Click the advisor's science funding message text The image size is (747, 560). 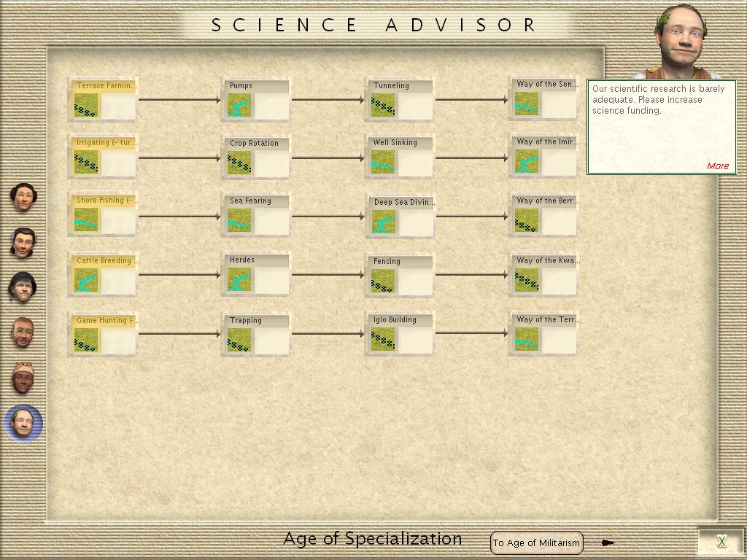[x=659, y=99]
